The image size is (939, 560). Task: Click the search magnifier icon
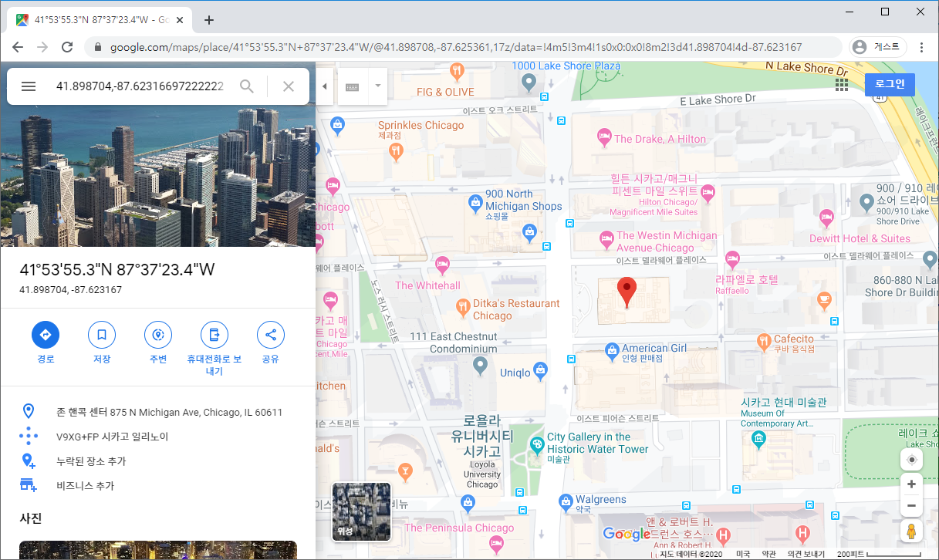(247, 86)
